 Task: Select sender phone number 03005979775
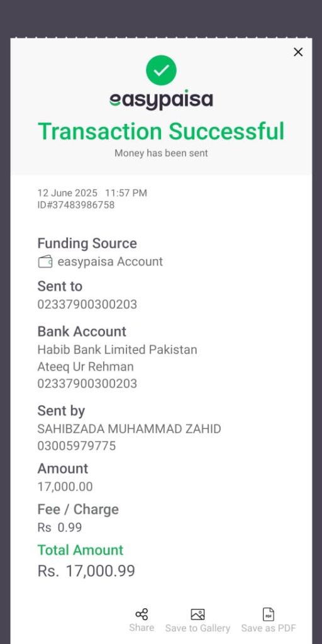[76, 446]
